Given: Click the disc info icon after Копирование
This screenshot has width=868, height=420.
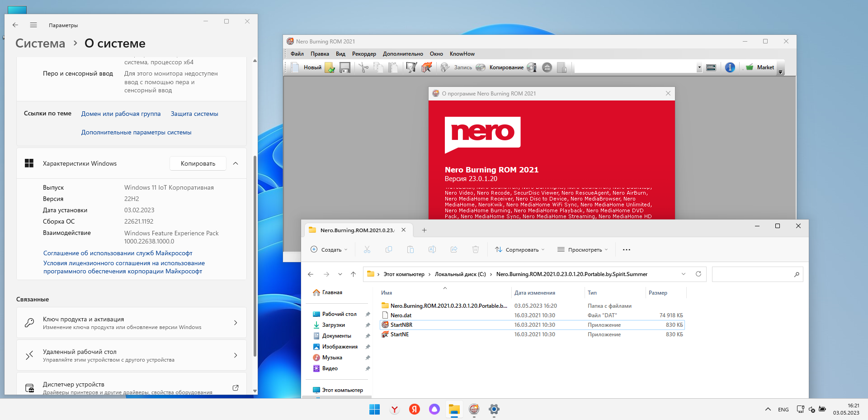Looking at the screenshot, I should [x=532, y=68].
